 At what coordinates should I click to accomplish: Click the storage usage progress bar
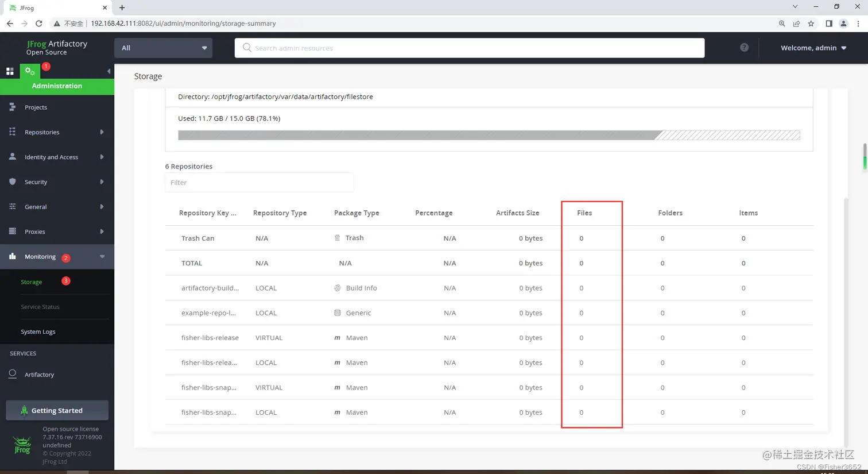point(489,135)
